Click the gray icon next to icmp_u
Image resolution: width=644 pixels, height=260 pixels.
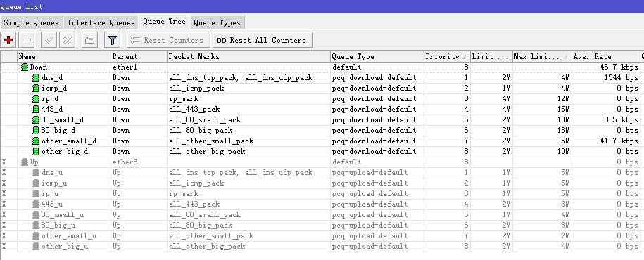pos(36,183)
